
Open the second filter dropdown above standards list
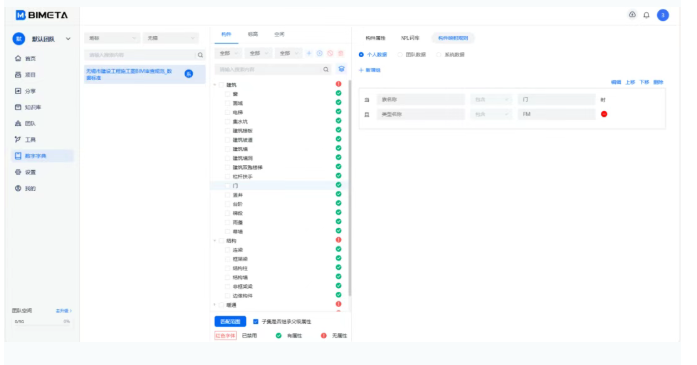(x=171, y=38)
